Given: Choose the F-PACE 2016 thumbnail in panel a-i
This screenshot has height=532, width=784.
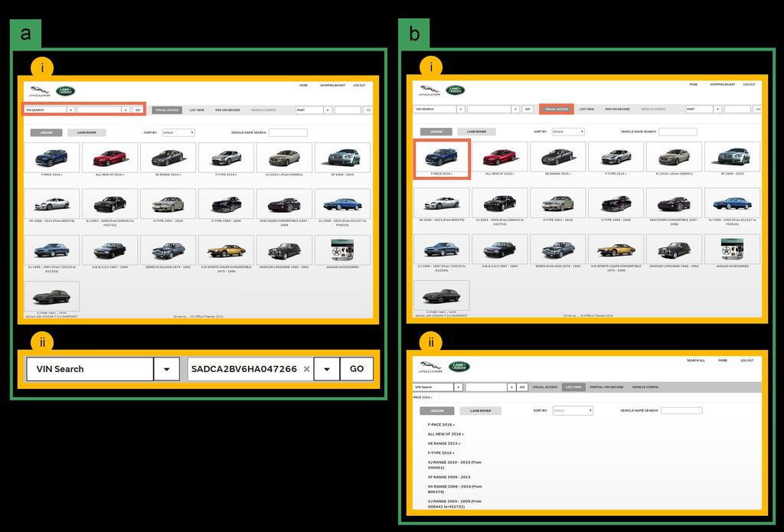Looking at the screenshot, I should [x=52, y=158].
